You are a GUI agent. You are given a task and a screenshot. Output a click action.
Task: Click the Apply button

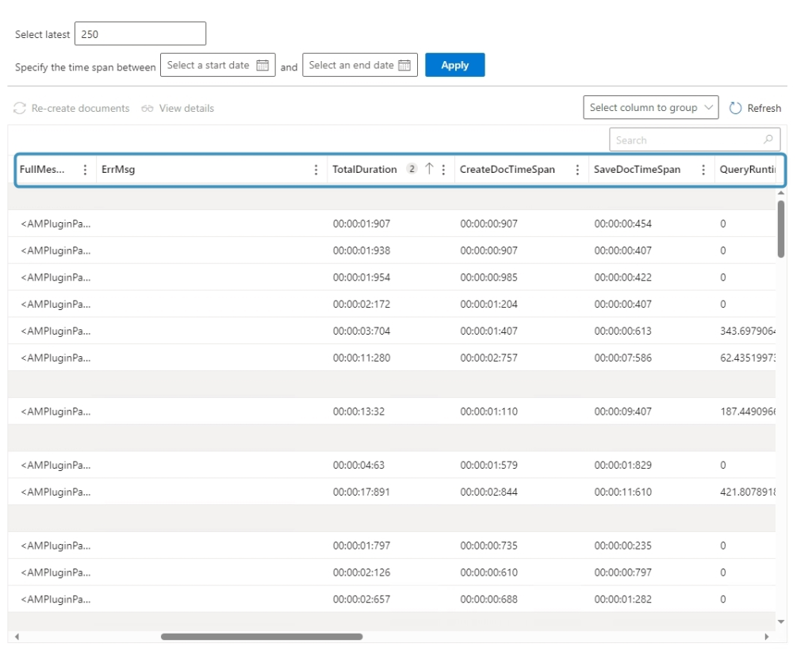(x=454, y=65)
